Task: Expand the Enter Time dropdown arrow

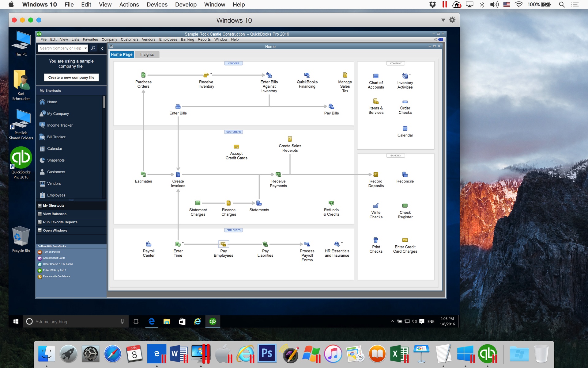Action: 183,243
